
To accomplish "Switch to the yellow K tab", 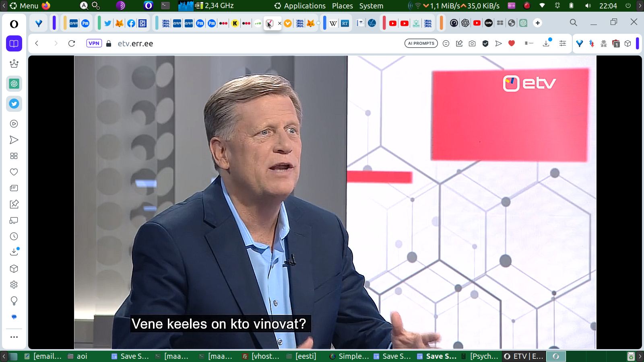I will click(x=235, y=23).
